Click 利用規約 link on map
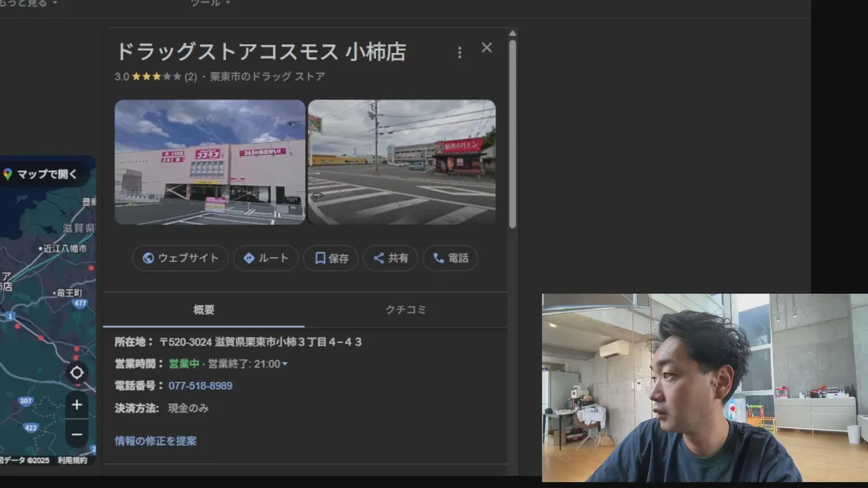868x488 pixels. (x=72, y=460)
